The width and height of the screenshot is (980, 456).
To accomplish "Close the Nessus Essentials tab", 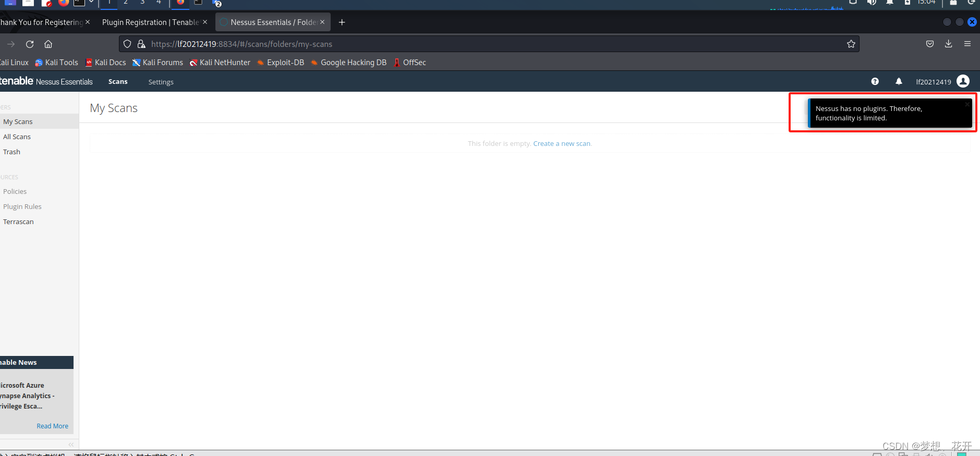I will click(322, 22).
